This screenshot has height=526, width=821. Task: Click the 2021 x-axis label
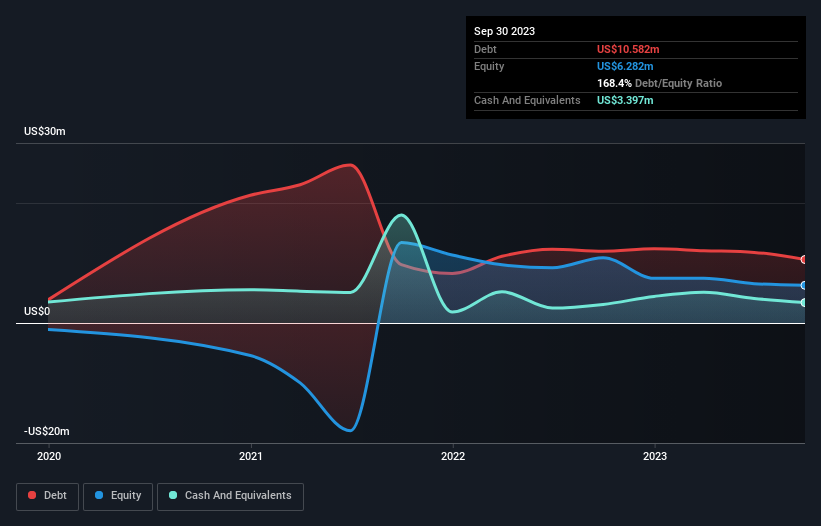251,456
